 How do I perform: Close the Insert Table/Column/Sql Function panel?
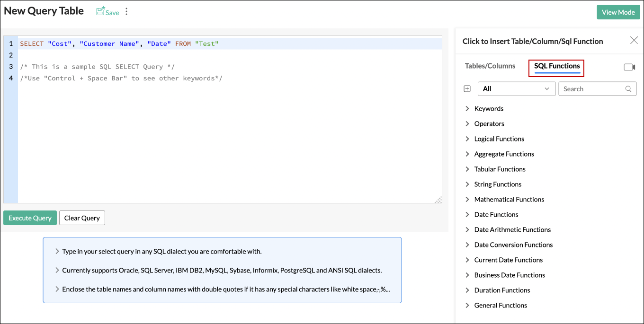(634, 40)
